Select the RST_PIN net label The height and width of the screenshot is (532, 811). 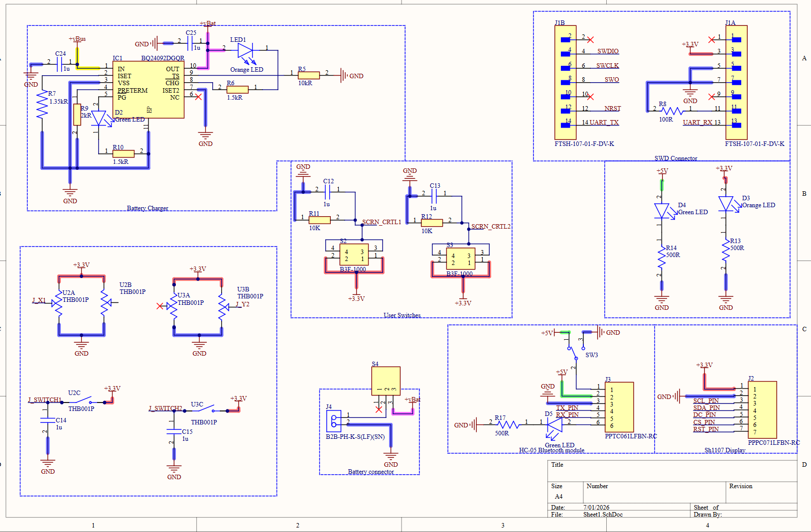click(x=706, y=429)
